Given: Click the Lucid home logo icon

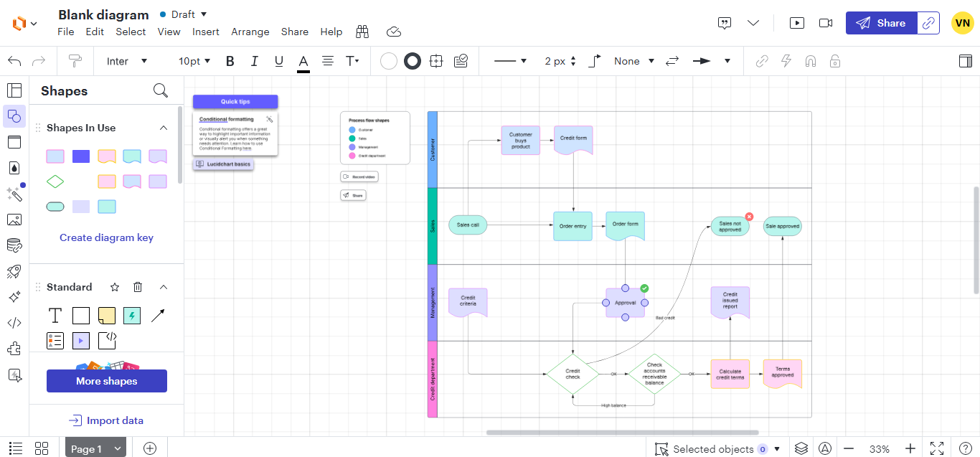Looking at the screenshot, I should 19,23.
